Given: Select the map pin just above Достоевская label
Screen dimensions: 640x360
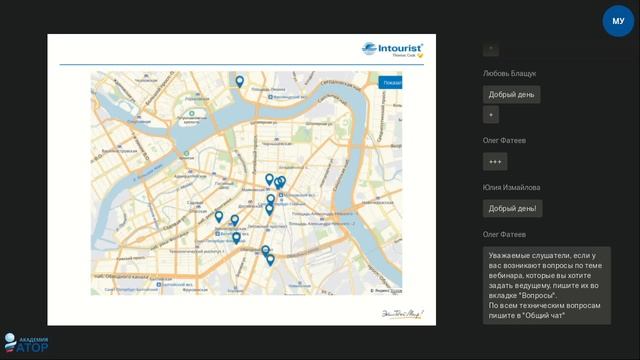Looking at the screenshot, I should 271,199.
